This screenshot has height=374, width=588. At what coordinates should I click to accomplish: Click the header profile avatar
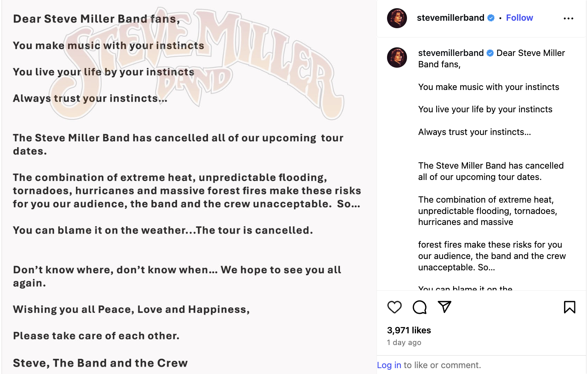[x=397, y=18]
